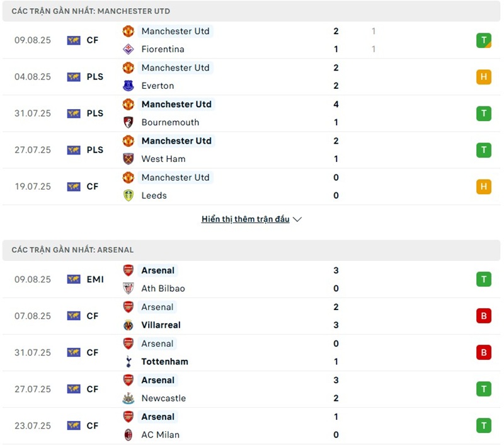Click the Everton club badge
The height and width of the screenshot is (445, 504).
pos(129,86)
